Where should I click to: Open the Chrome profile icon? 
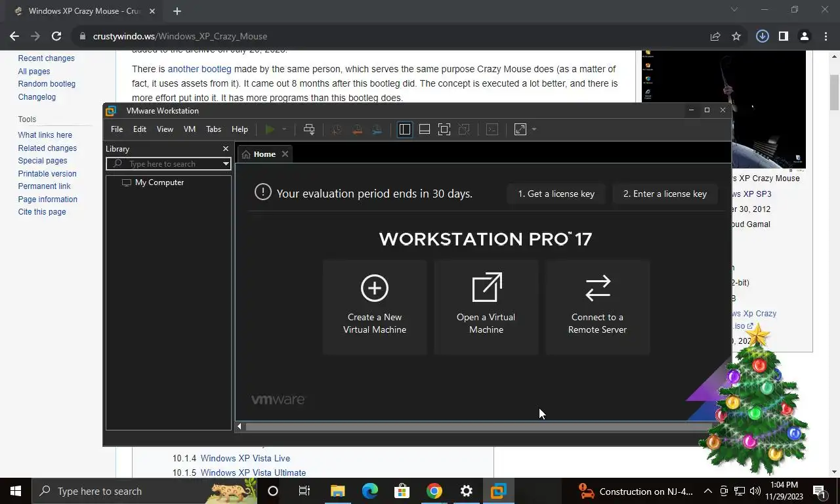coord(804,36)
